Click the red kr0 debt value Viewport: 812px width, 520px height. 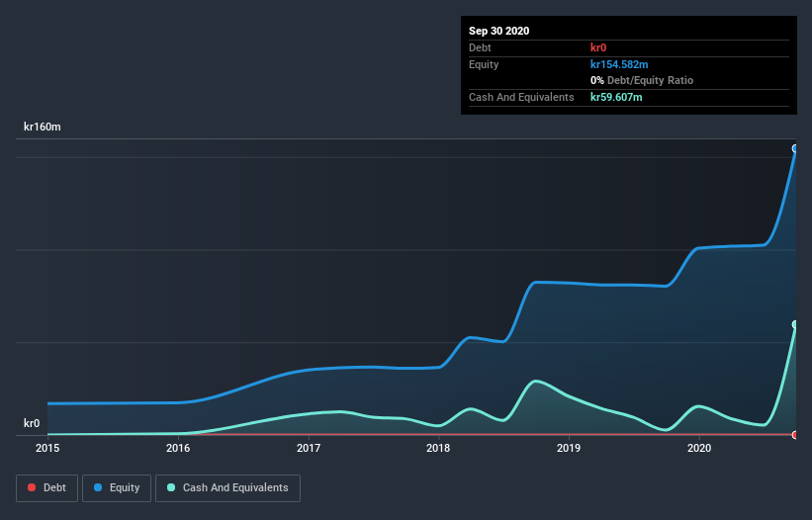[x=598, y=47]
